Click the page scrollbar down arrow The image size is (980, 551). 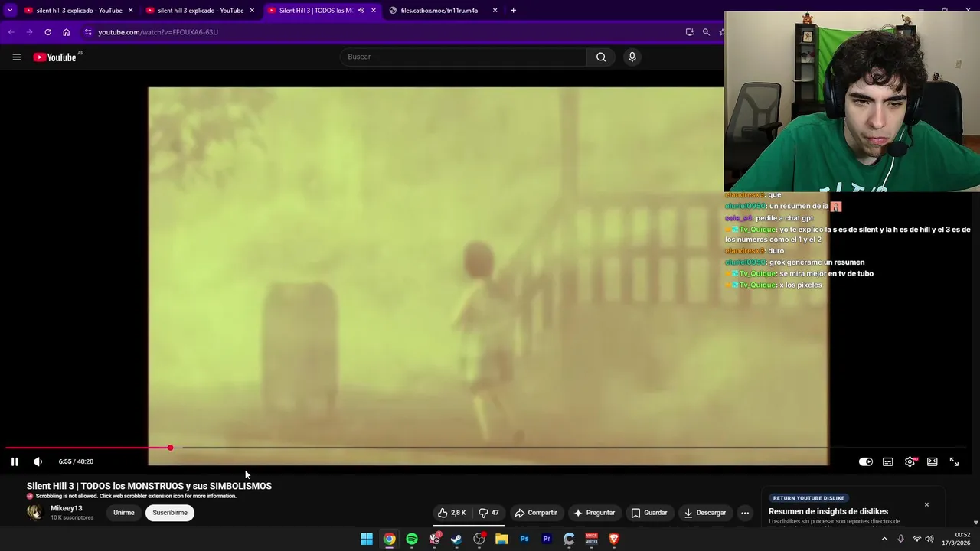(976, 523)
